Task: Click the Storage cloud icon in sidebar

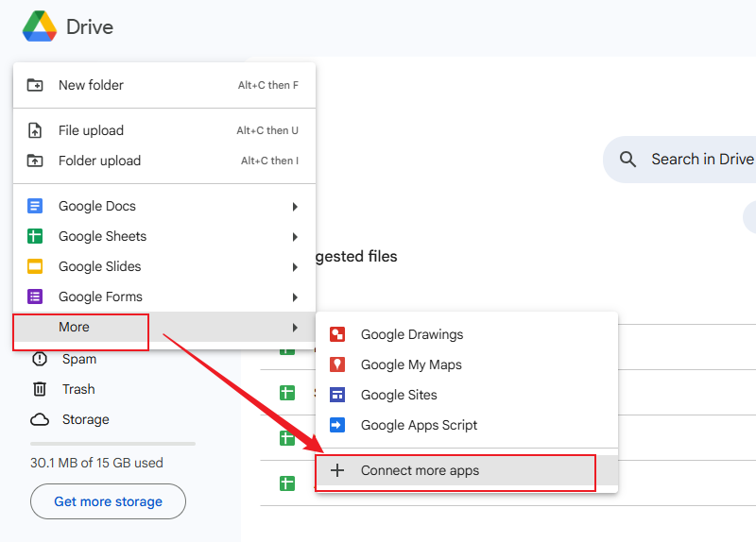Action: click(40, 419)
